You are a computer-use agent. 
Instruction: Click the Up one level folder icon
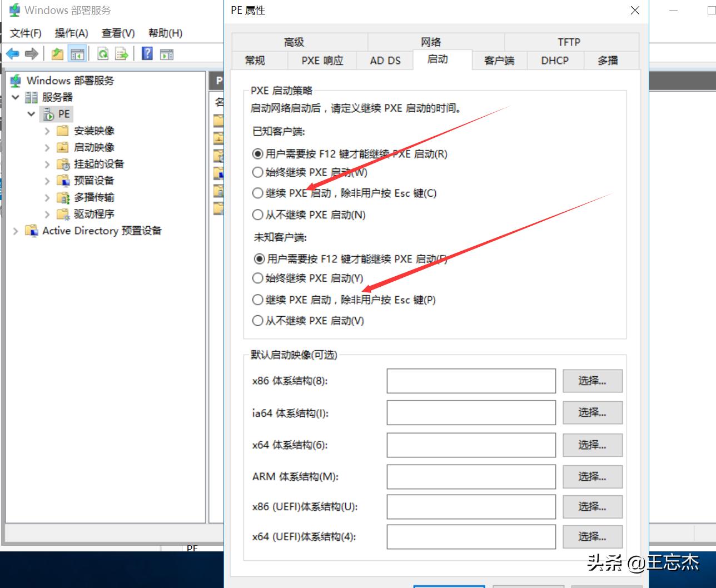[57, 53]
